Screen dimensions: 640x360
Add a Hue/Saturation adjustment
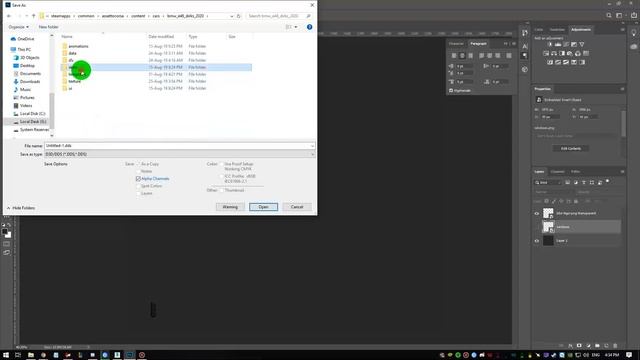(x=546, y=53)
